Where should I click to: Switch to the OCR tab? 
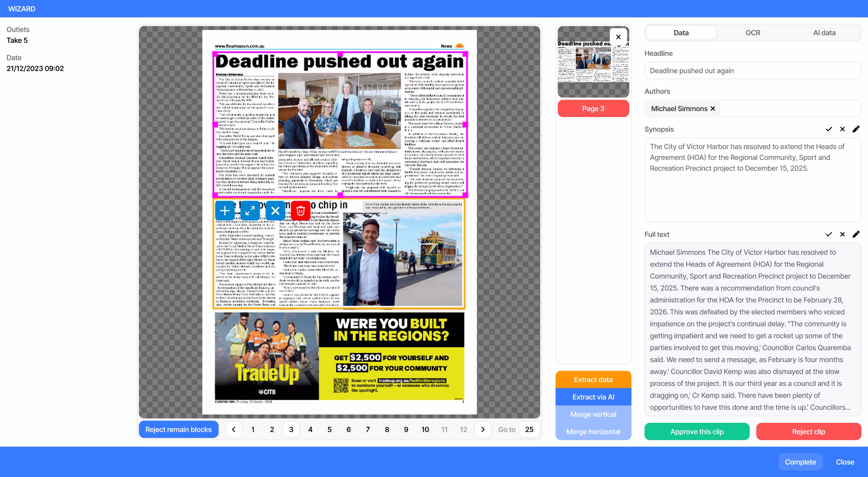pos(753,33)
